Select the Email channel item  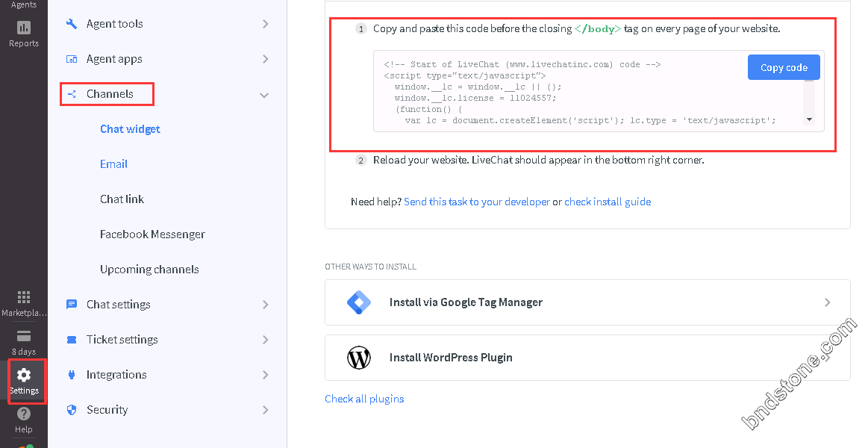(113, 164)
